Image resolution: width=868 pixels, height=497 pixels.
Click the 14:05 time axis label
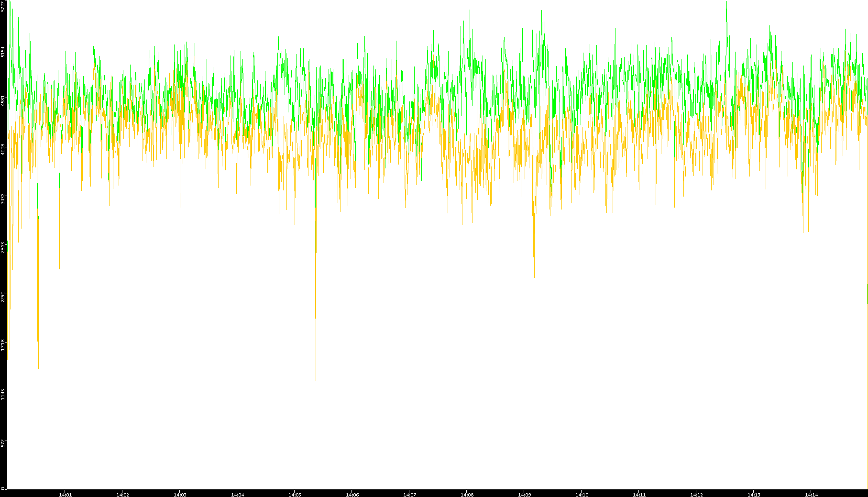[x=295, y=495]
